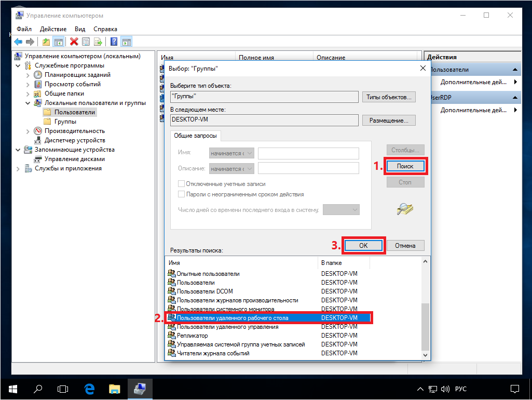Toggle Пароли с неограниченным сроком действия checkbox
532x400 pixels.
pos(182,194)
